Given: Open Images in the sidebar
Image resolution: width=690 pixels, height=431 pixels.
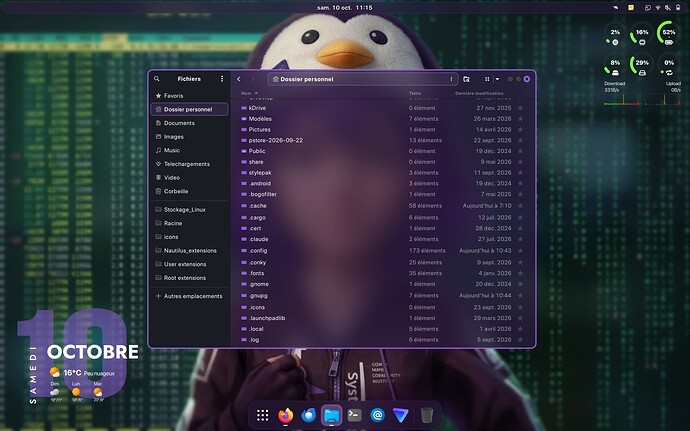Looking at the screenshot, I should click(190, 136).
